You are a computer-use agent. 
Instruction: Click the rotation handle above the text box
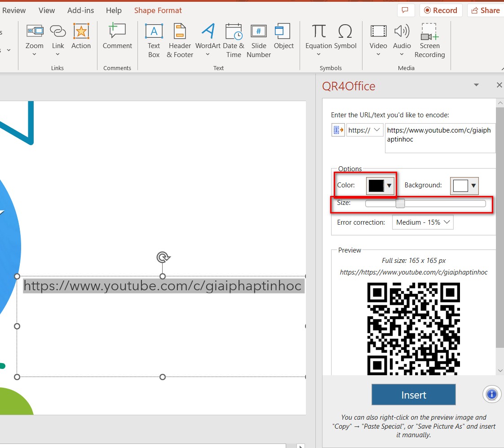[x=163, y=257]
